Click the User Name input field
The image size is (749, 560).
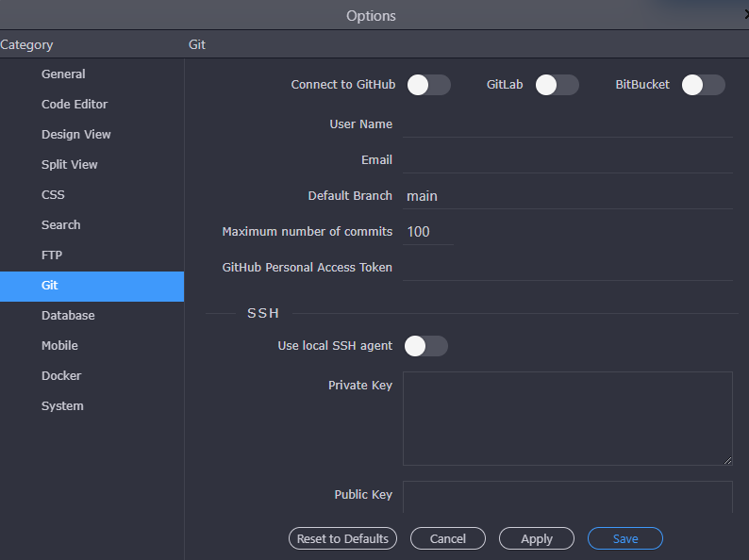pyautogui.click(x=567, y=124)
